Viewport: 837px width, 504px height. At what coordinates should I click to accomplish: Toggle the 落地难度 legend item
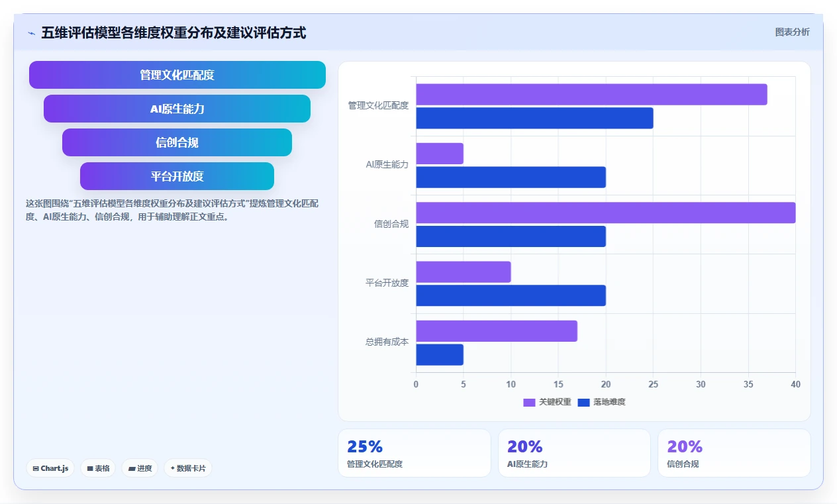click(601, 402)
